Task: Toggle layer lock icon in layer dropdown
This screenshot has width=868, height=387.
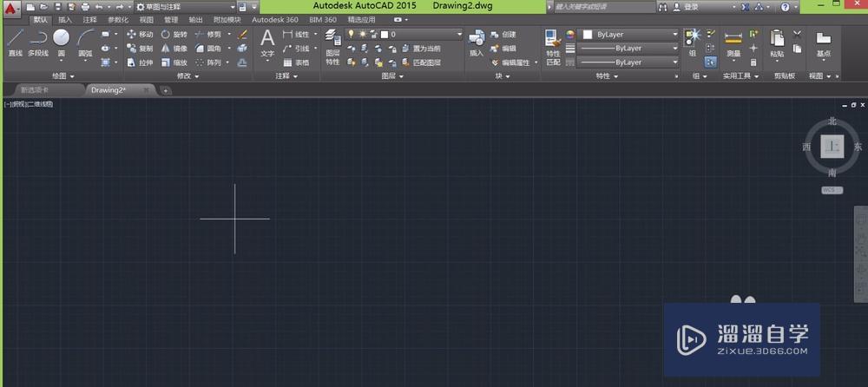Action: pyautogui.click(x=373, y=35)
